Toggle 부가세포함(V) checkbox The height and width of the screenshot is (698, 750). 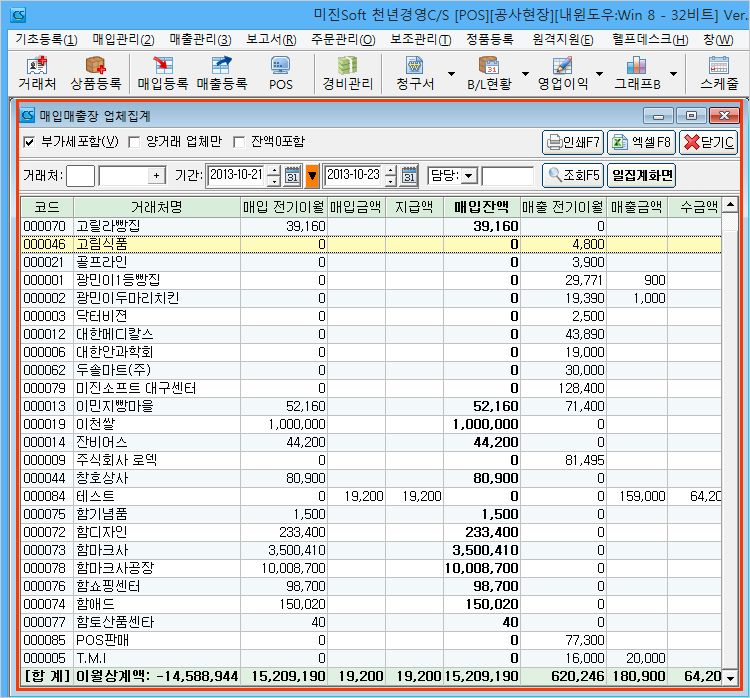(x=29, y=142)
